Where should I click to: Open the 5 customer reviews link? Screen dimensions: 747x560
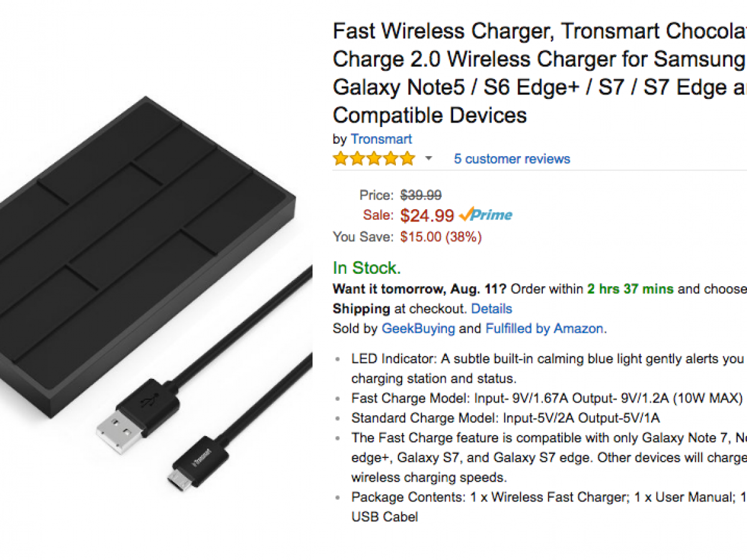(x=512, y=159)
